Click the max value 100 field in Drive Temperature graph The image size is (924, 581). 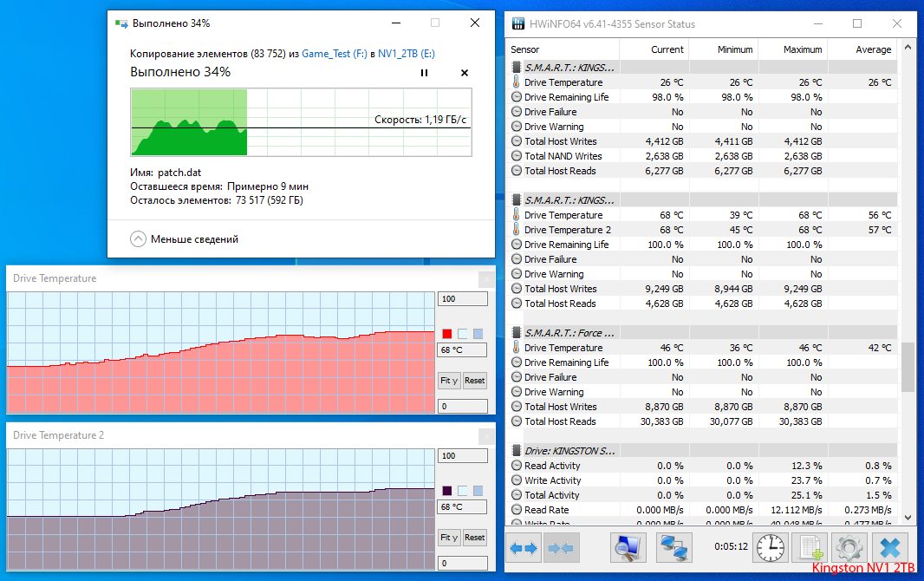pyautogui.click(x=463, y=299)
